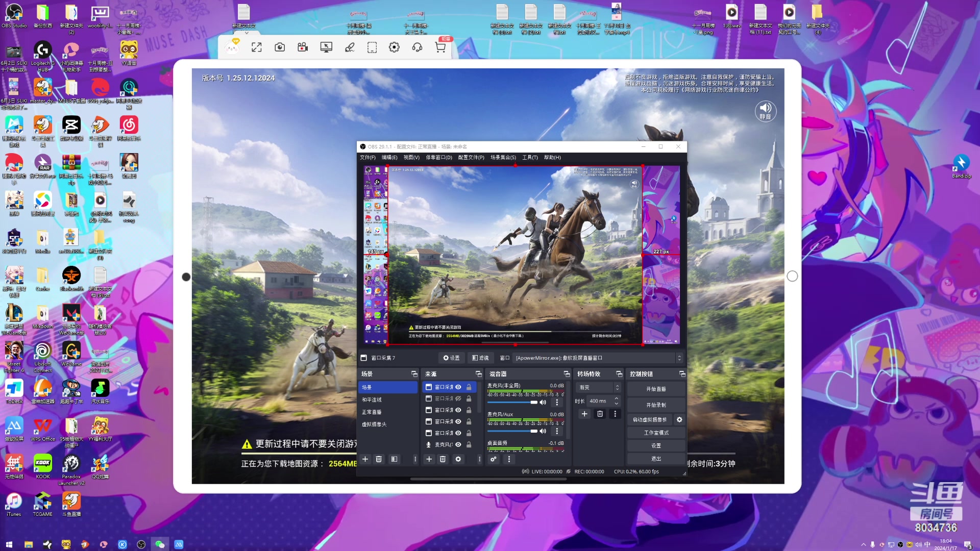
Task: Toggle lock on 麦克风 source row
Action: (x=469, y=444)
